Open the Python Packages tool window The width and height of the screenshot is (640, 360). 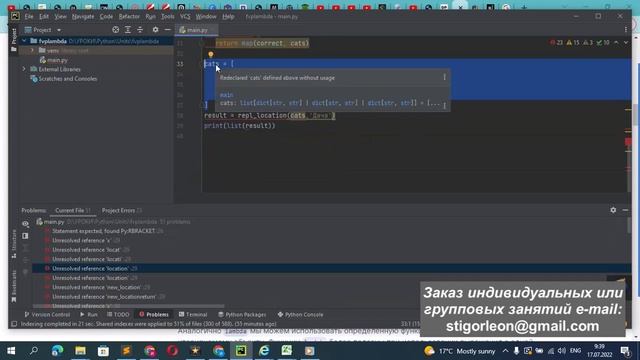pyautogui.click(x=242, y=315)
